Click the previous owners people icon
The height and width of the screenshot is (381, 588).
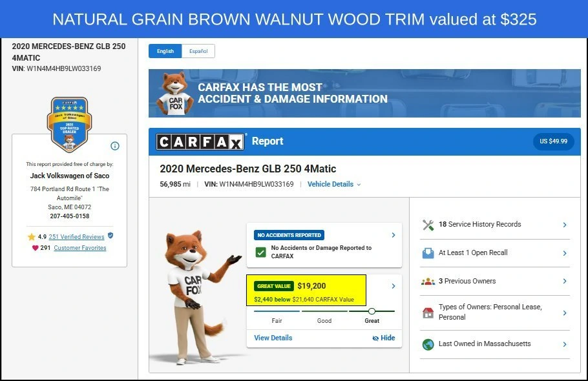click(428, 282)
